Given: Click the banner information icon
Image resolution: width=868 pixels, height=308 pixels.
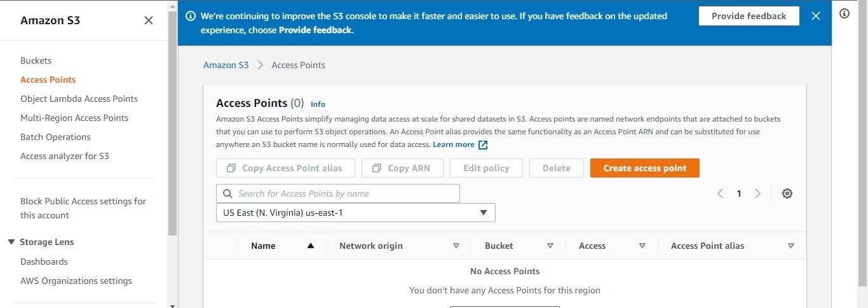Looking at the screenshot, I should click(190, 16).
